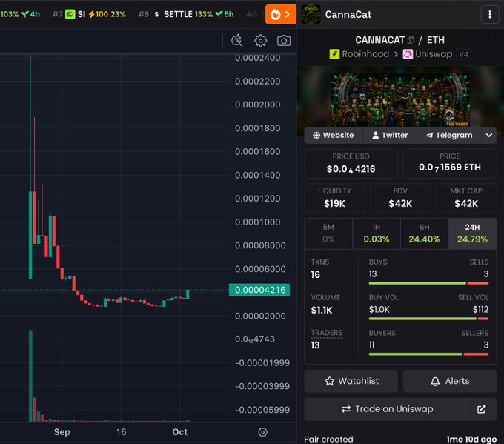
Task: Add pair to Watchlist
Action: pos(351,381)
